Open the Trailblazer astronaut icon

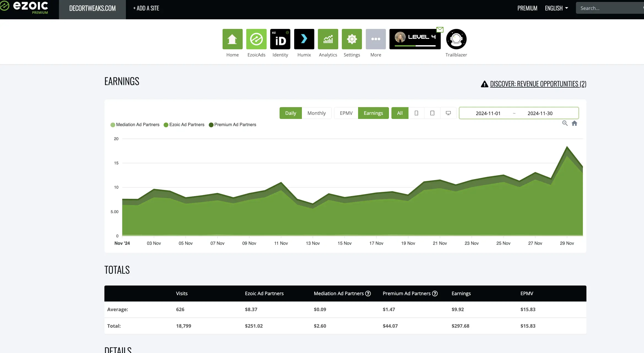456,39
